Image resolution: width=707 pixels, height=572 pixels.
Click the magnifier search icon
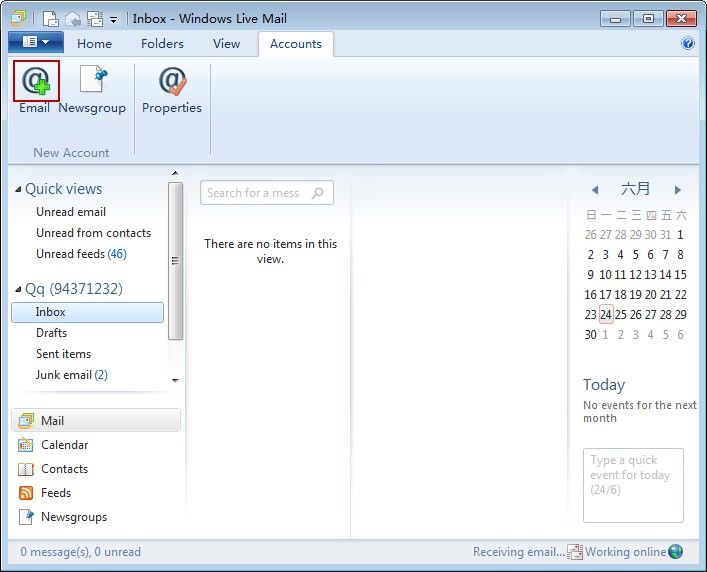(318, 193)
